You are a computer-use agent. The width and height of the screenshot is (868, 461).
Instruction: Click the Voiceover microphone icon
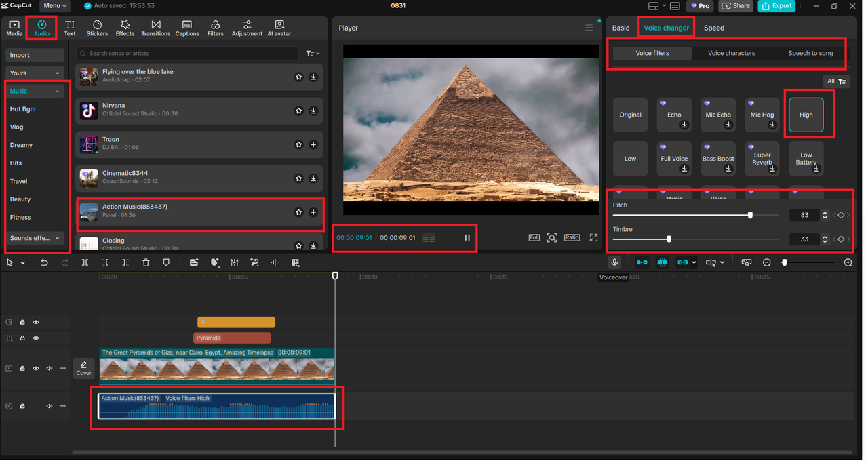coord(614,262)
